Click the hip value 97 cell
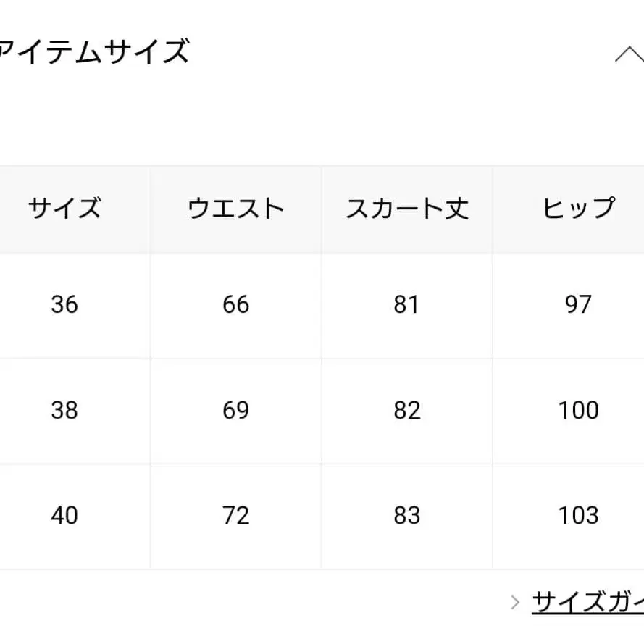644x644 pixels. click(x=577, y=305)
